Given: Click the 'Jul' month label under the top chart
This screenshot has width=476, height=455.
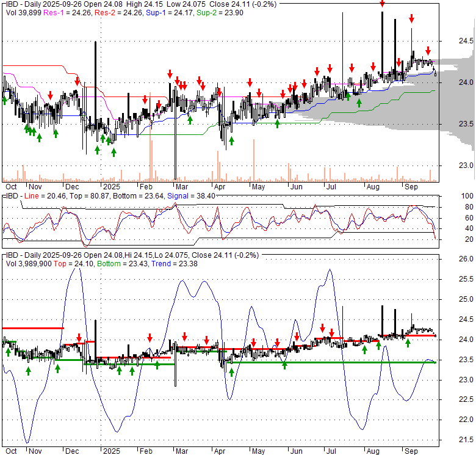Looking at the screenshot, I should (331, 187).
